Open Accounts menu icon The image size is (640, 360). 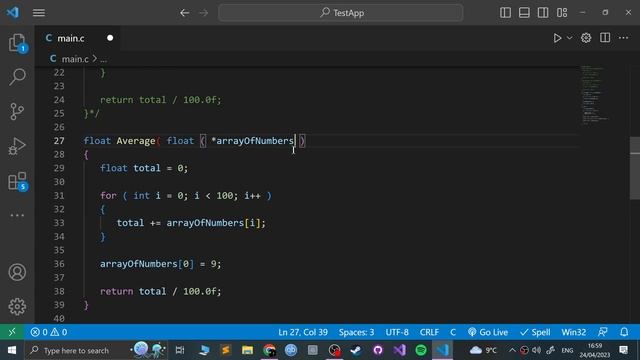[x=17, y=272]
